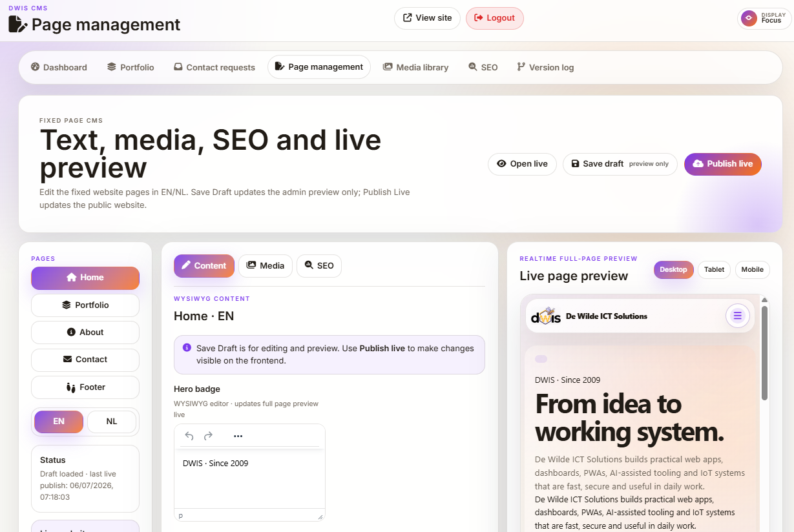Click the Publish live button

(x=723, y=164)
